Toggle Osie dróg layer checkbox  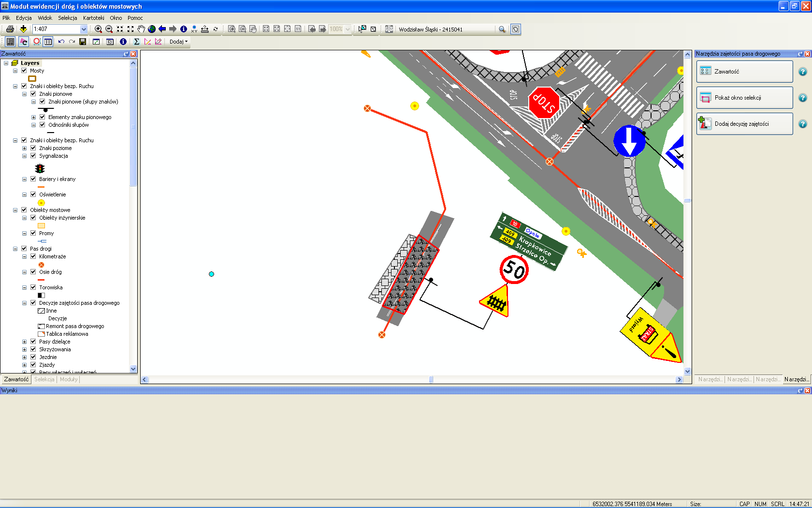click(x=33, y=272)
